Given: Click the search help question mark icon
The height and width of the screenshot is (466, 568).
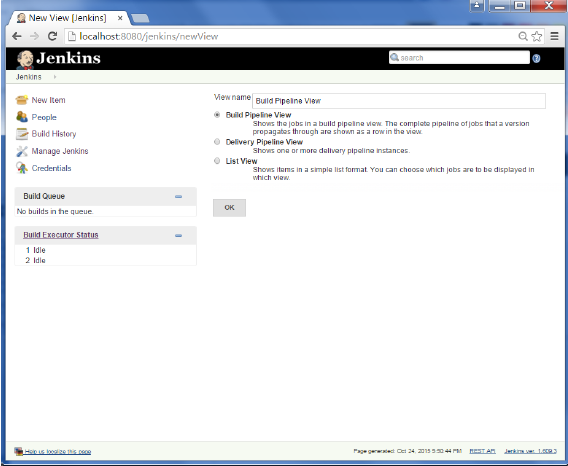Looking at the screenshot, I should tap(536, 58).
